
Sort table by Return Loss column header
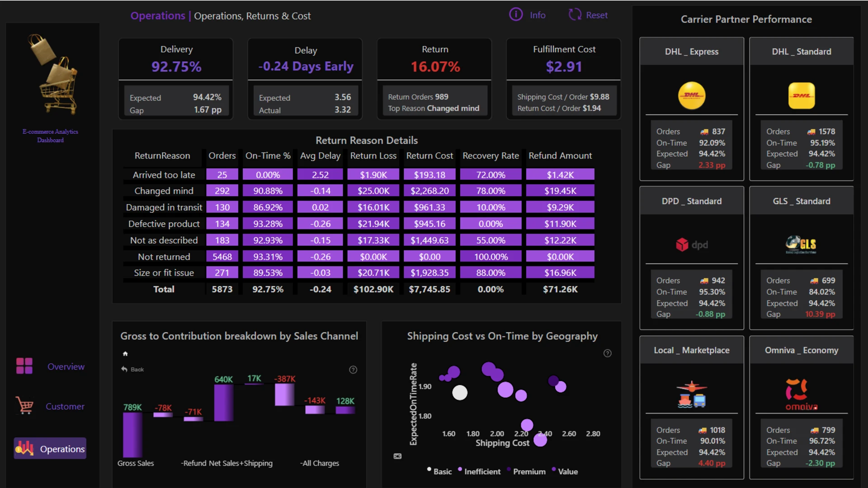pos(373,155)
